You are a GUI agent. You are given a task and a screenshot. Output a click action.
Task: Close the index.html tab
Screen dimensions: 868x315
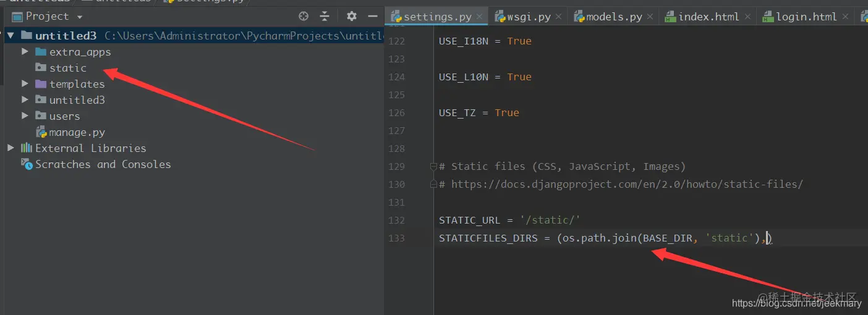748,17
